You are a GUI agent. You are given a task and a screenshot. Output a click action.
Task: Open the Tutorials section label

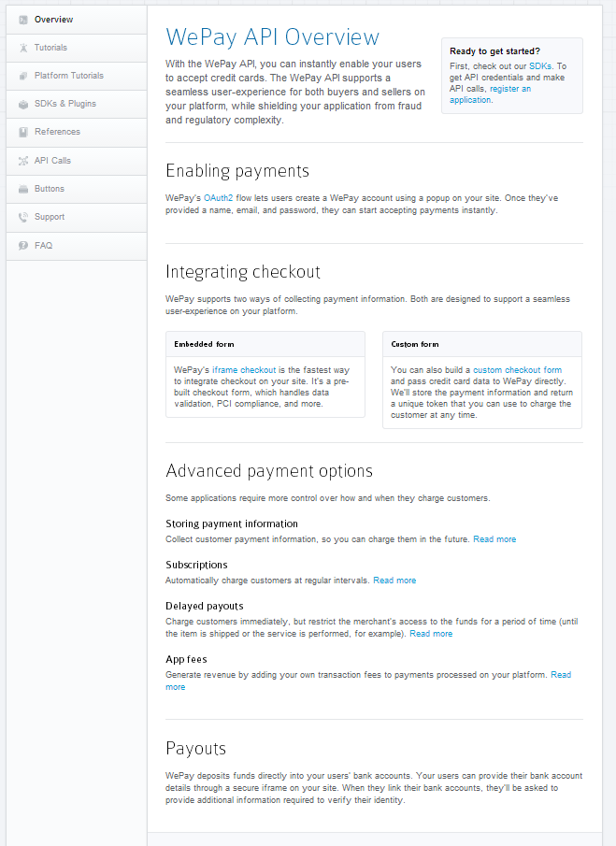point(50,48)
